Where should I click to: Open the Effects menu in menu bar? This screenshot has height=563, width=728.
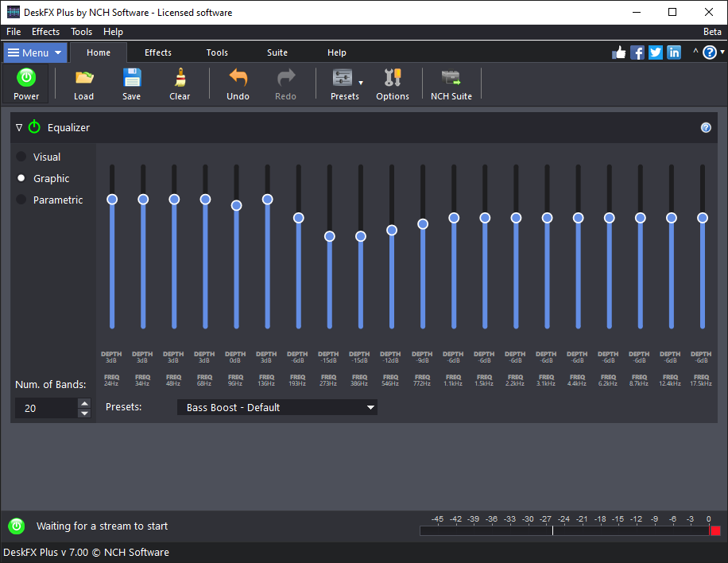tap(45, 32)
